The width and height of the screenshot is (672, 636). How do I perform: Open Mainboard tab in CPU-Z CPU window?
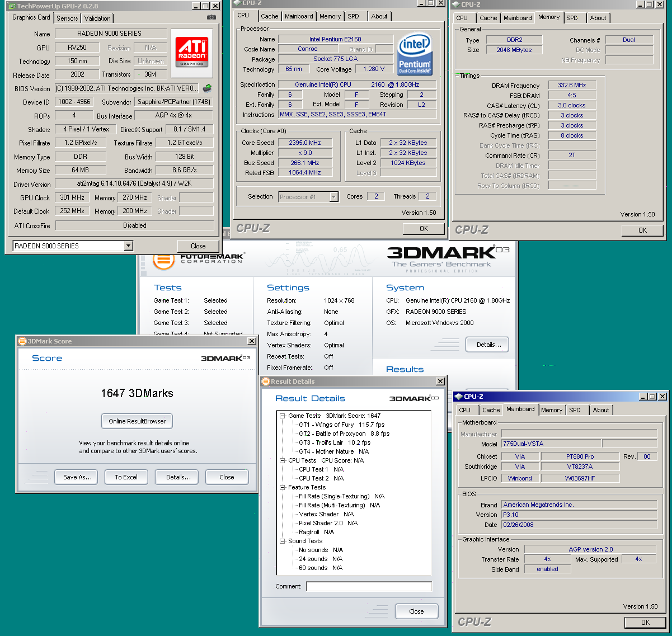[299, 16]
